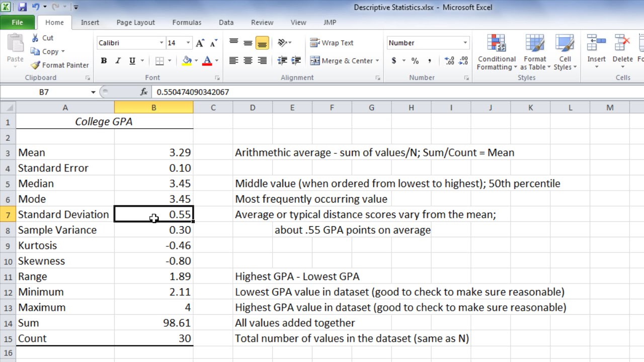Toggle bottom vertical alignment
Image resolution: width=644 pixels, height=362 pixels.
pyautogui.click(x=262, y=43)
